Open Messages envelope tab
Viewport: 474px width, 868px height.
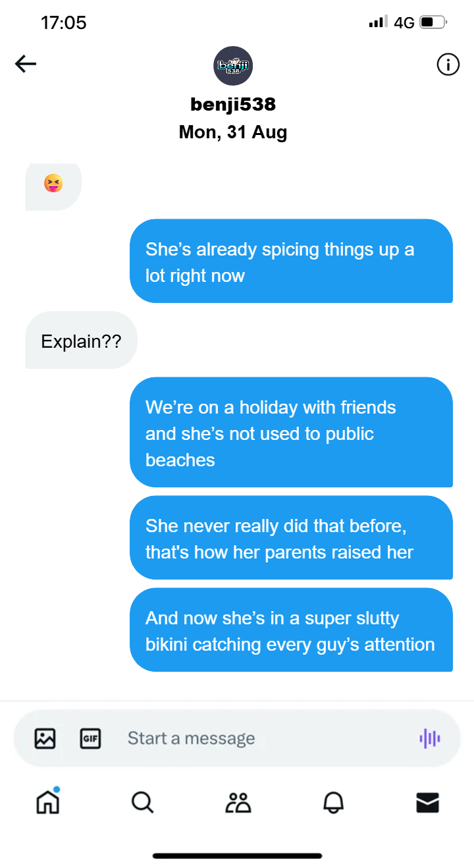(x=428, y=802)
